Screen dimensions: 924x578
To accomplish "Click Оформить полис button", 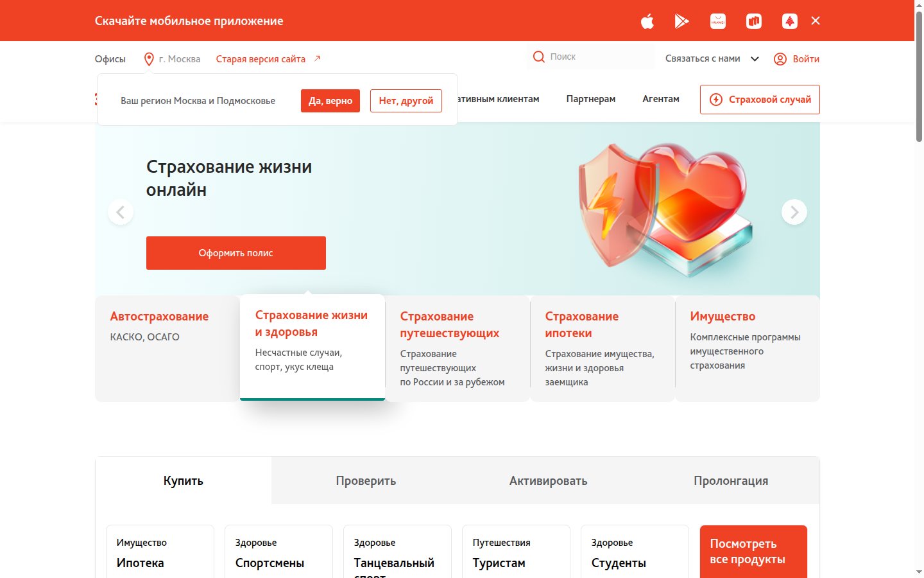I will coord(236,253).
